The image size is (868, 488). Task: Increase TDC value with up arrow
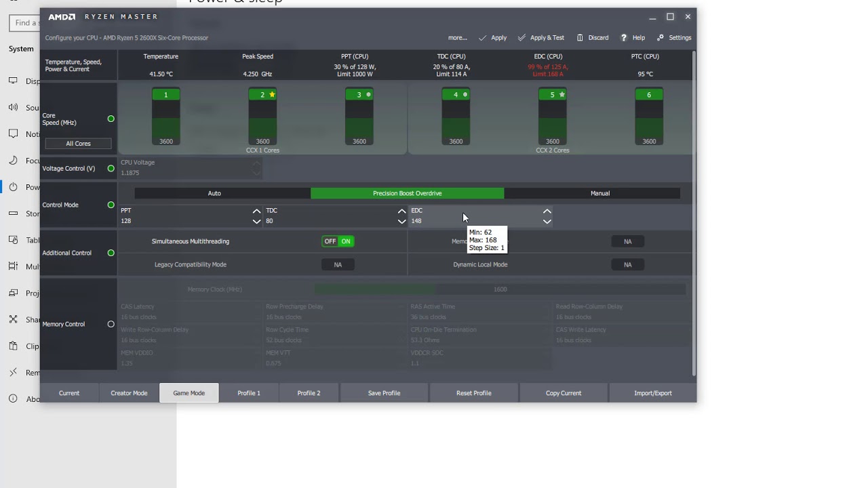click(x=401, y=211)
